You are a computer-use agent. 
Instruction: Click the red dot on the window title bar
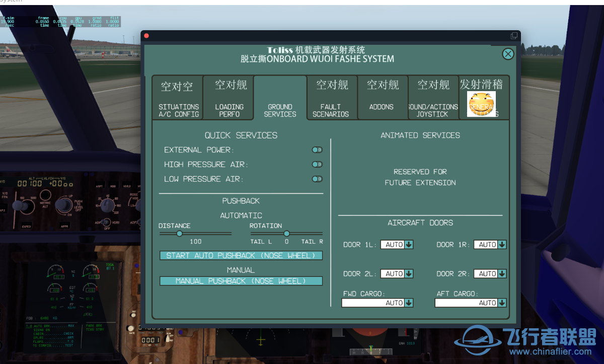click(x=146, y=36)
